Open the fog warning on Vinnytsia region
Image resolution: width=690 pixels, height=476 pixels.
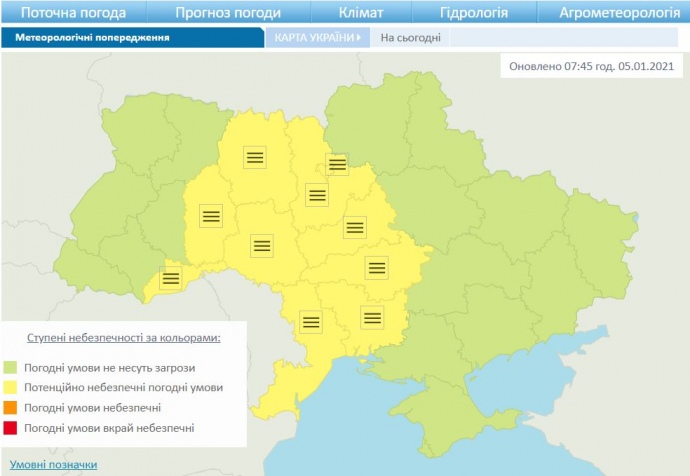(x=262, y=244)
